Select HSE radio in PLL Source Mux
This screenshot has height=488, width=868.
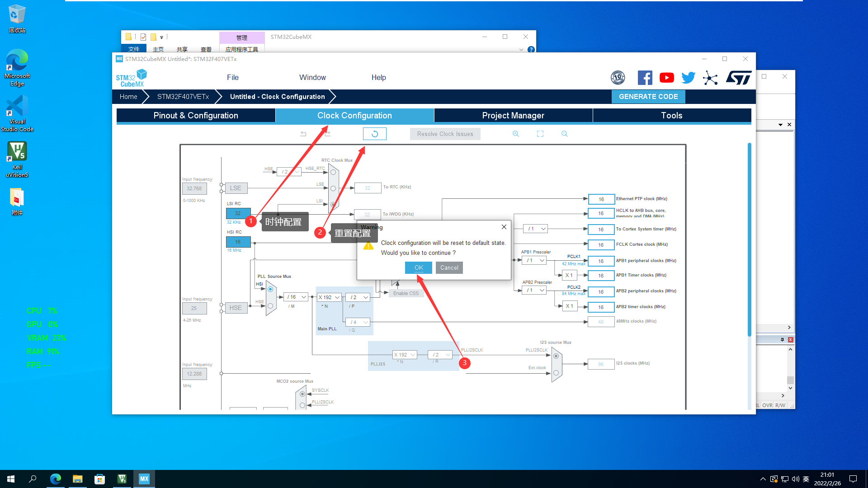pos(270,306)
